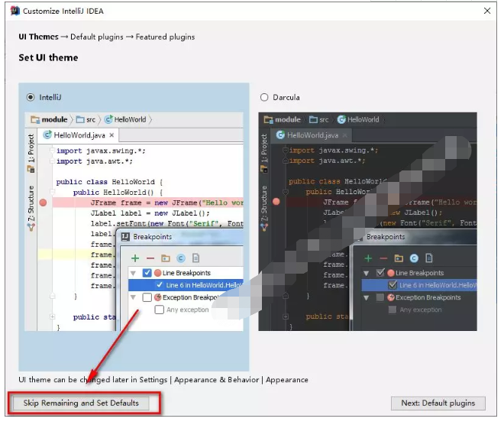Open the Z: Structure side tab in light preview
504x425 pixels.
[x=31, y=208]
